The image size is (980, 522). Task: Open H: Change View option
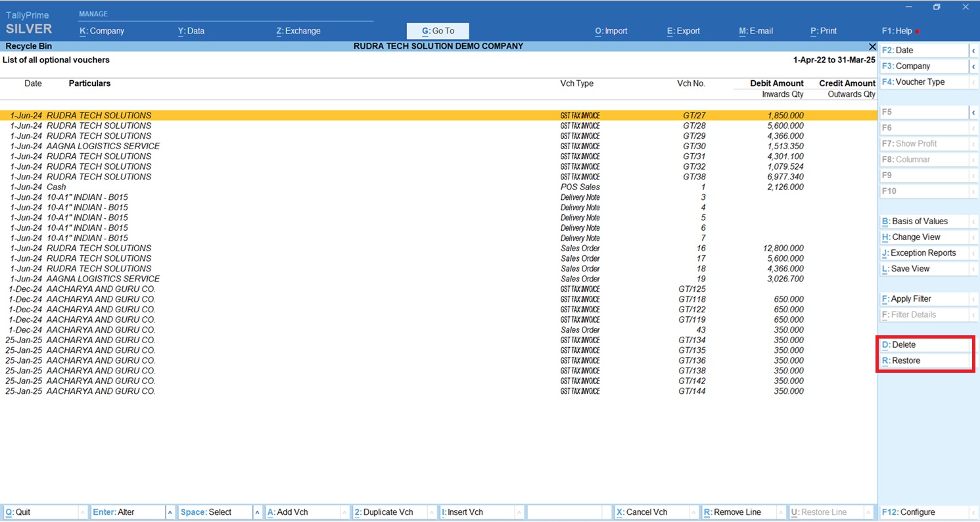(x=922, y=237)
